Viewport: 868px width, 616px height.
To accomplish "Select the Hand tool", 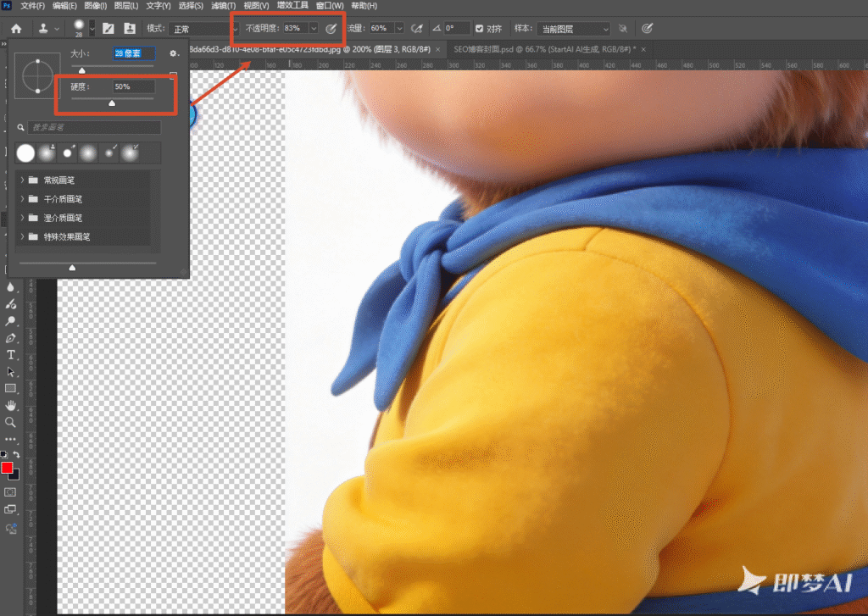I will [10, 406].
